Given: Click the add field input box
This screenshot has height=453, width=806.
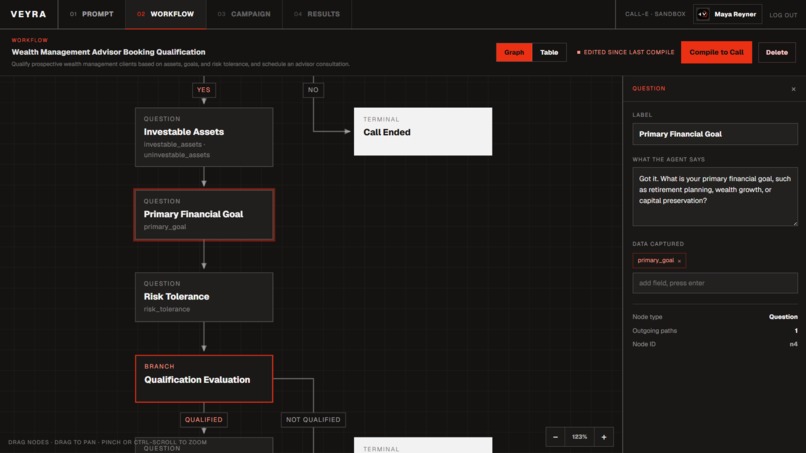Looking at the screenshot, I should pyautogui.click(x=715, y=283).
